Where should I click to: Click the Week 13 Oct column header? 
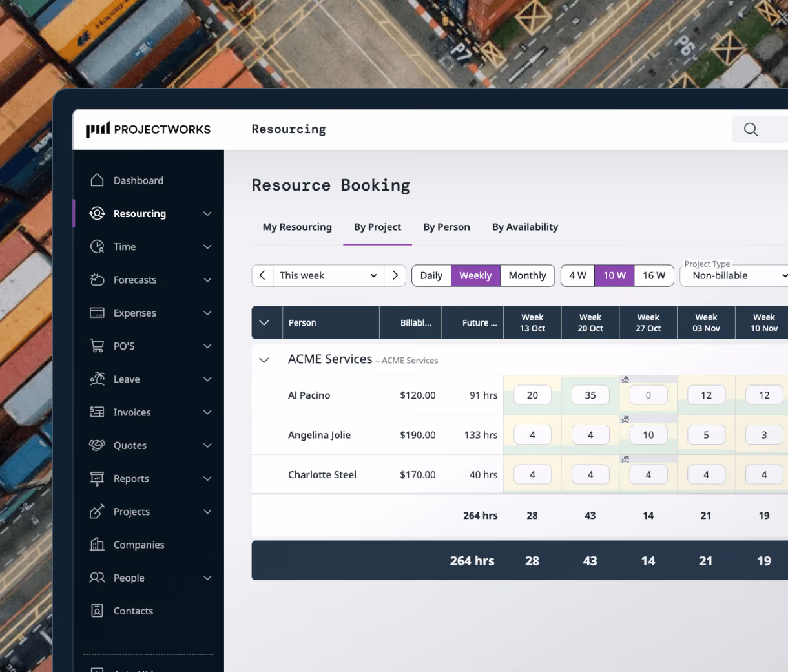pyautogui.click(x=532, y=322)
